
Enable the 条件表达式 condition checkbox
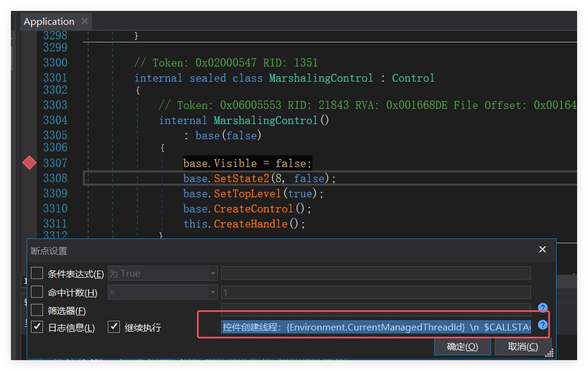point(38,274)
